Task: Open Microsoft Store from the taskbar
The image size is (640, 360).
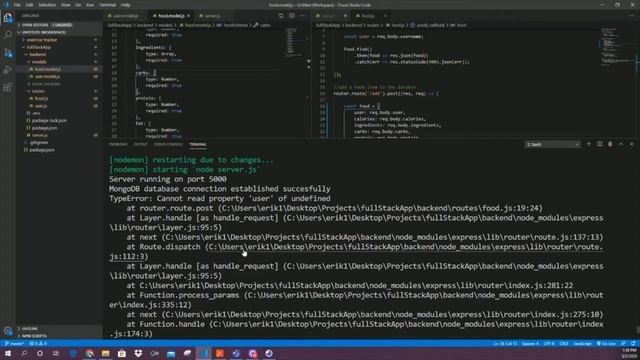Action: pyautogui.click(x=122, y=353)
